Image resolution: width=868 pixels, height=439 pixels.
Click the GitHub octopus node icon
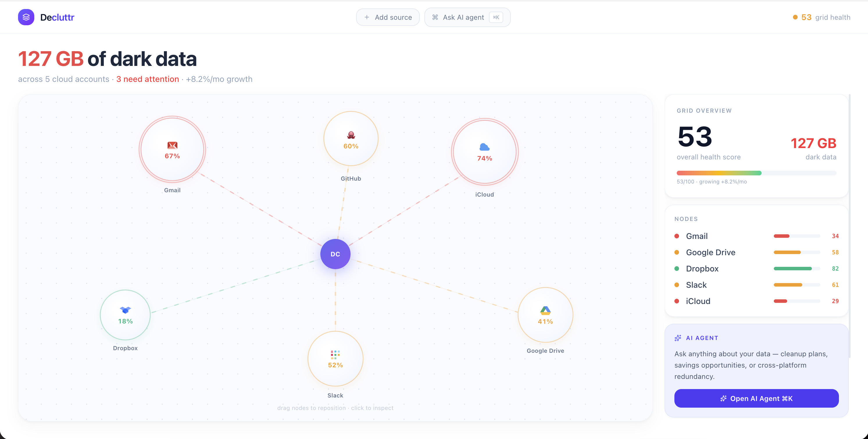pyautogui.click(x=351, y=135)
